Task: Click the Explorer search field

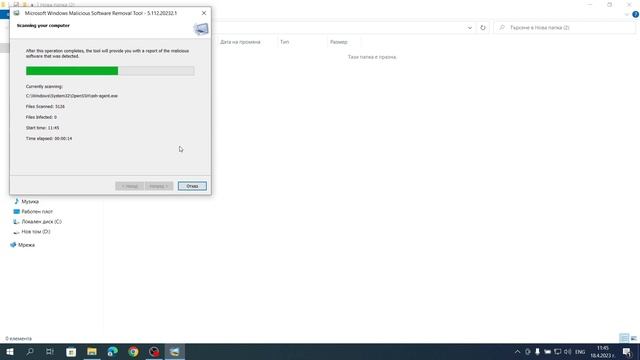Action: pos(565,28)
